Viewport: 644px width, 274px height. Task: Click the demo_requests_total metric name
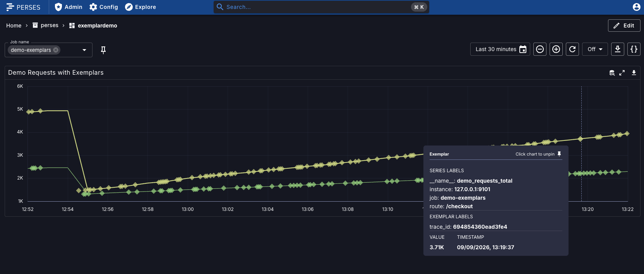[485, 181]
